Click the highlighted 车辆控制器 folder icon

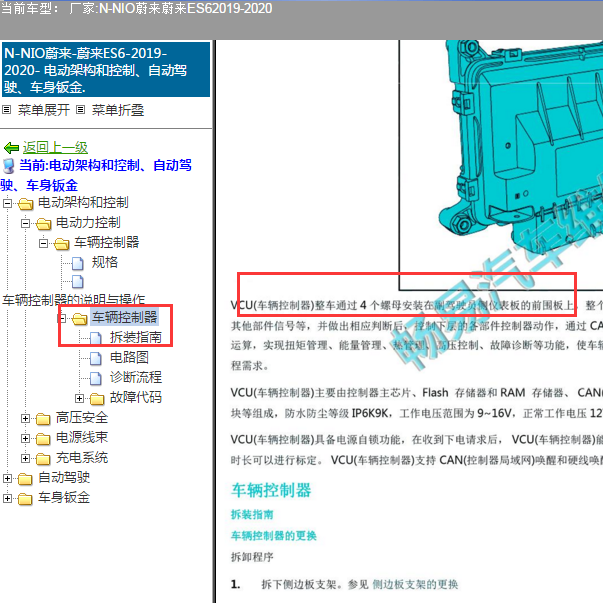(80, 318)
